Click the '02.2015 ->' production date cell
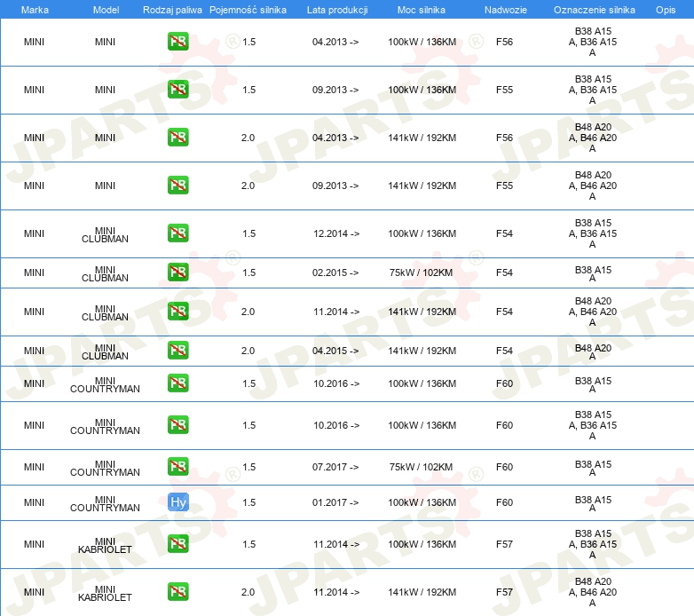The image size is (694, 616). click(x=335, y=272)
